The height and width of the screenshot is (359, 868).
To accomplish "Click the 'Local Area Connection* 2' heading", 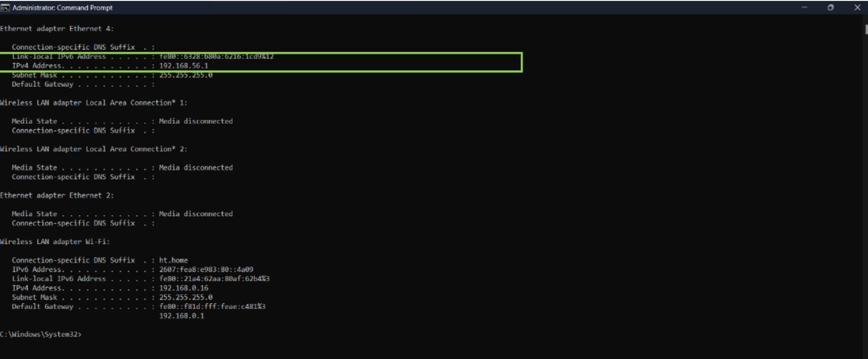I will click(94, 149).
